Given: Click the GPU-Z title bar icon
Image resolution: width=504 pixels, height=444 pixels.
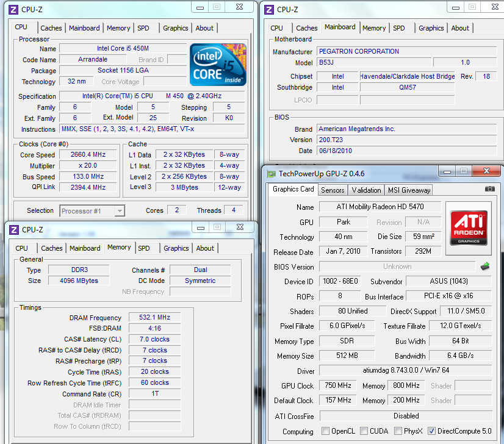Looking at the screenshot, I should (272, 174).
